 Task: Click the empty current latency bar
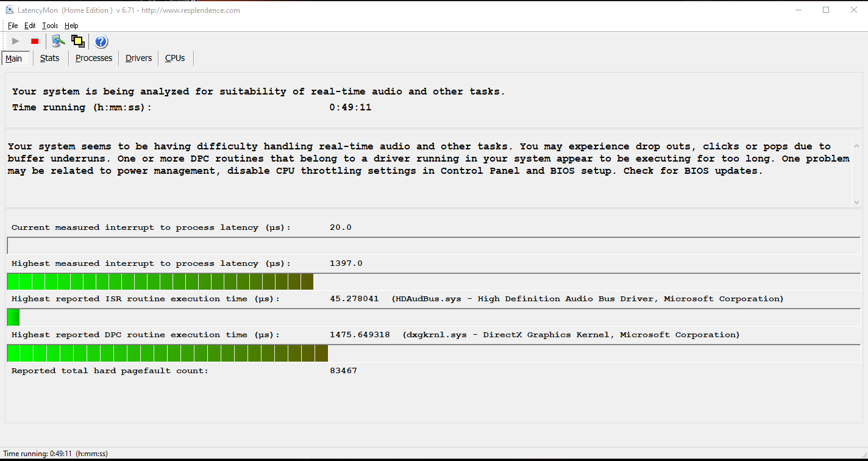click(433, 246)
